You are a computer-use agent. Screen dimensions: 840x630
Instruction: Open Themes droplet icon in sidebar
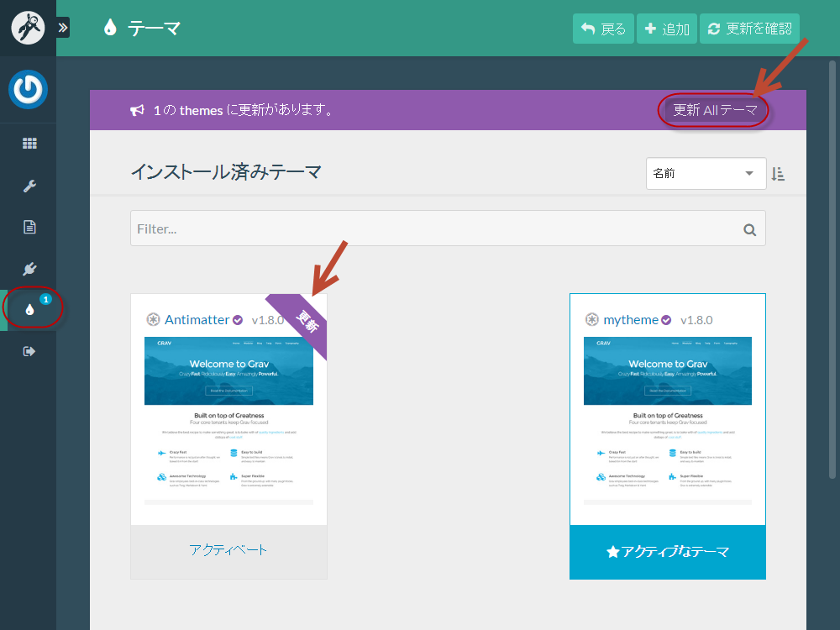[x=29, y=310]
